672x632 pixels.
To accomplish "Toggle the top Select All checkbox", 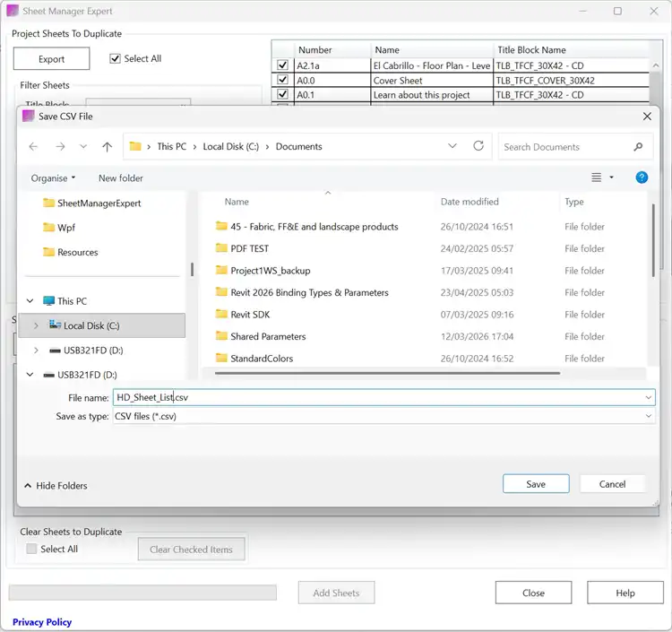I will (115, 59).
